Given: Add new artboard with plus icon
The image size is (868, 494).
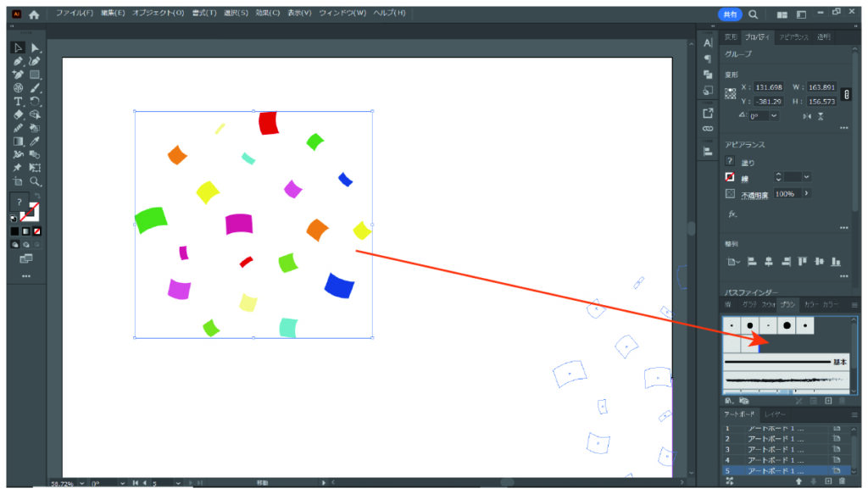Looking at the screenshot, I should (x=828, y=481).
